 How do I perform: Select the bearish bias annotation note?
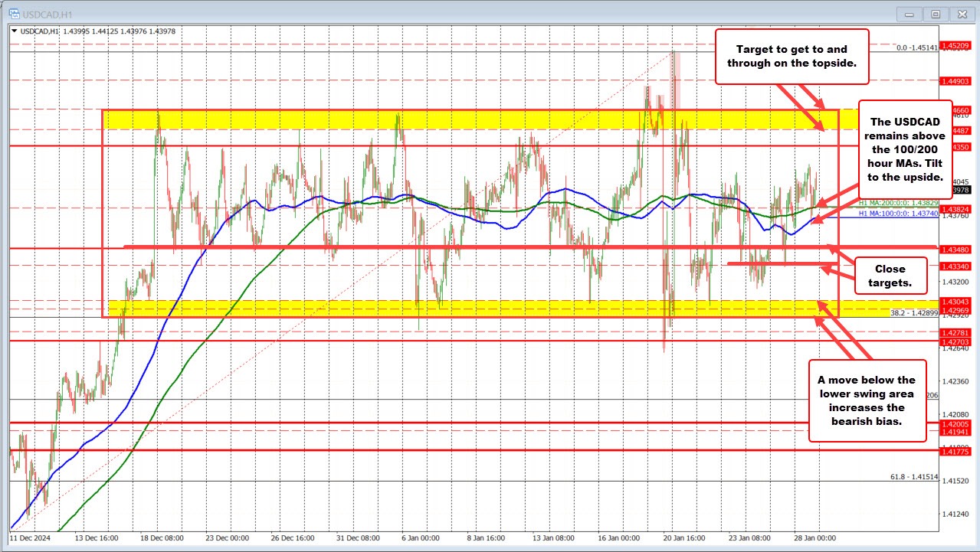pyautogui.click(x=867, y=400)
